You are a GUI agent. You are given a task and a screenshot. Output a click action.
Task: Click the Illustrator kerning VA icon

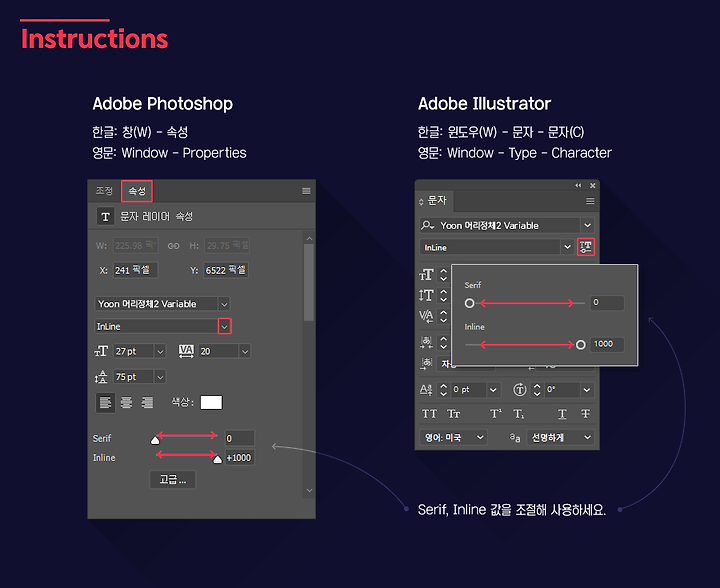coord(426,316)
